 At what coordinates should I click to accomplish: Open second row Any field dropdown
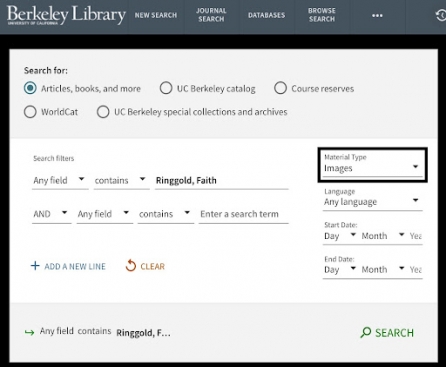[104, 214]
